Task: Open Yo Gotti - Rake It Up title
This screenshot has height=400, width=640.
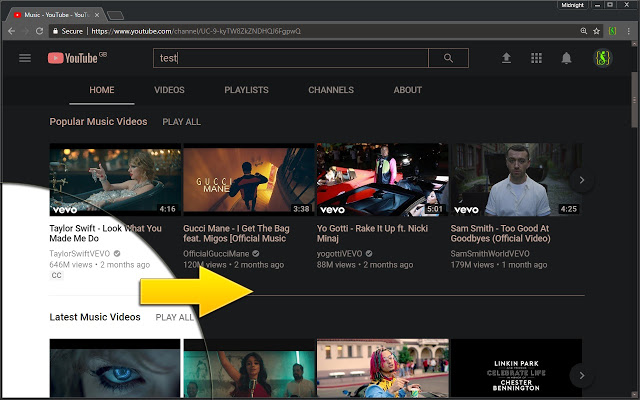Action: coord(372,233)
